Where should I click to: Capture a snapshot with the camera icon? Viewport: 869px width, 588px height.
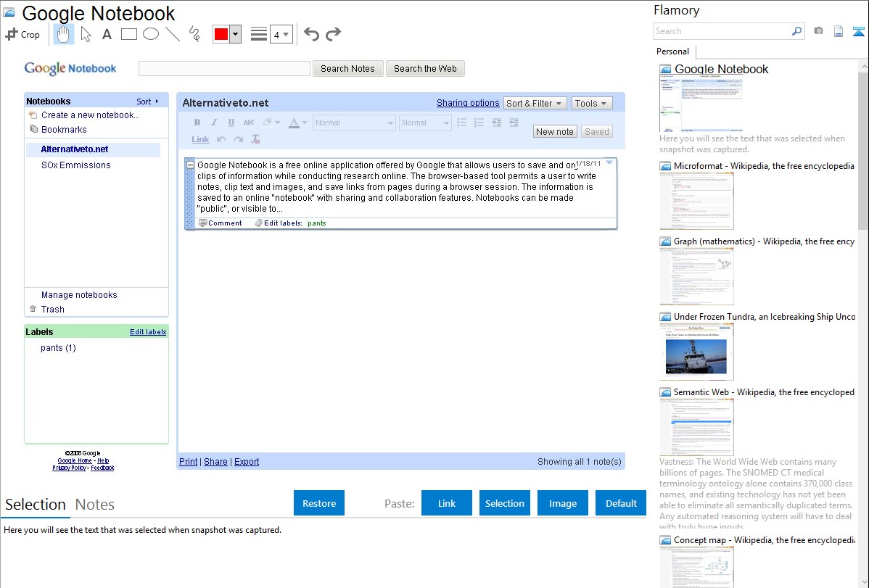tap(818, 31)
